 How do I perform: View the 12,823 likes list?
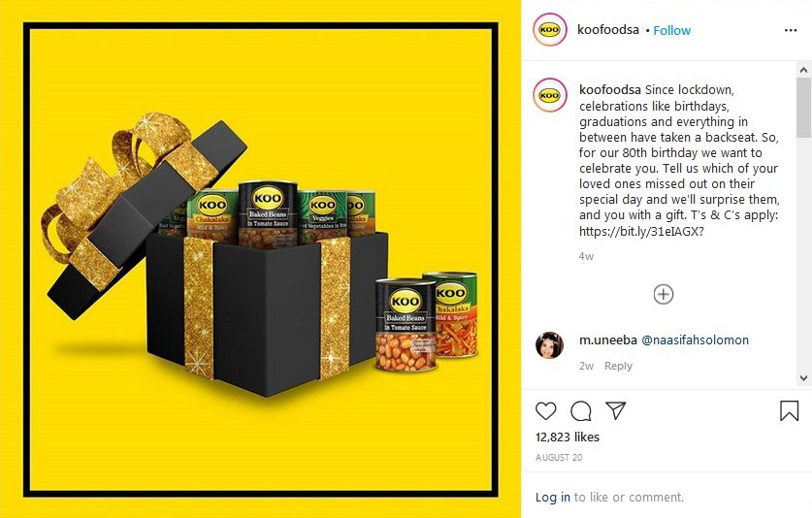click(x=568, y=437)
